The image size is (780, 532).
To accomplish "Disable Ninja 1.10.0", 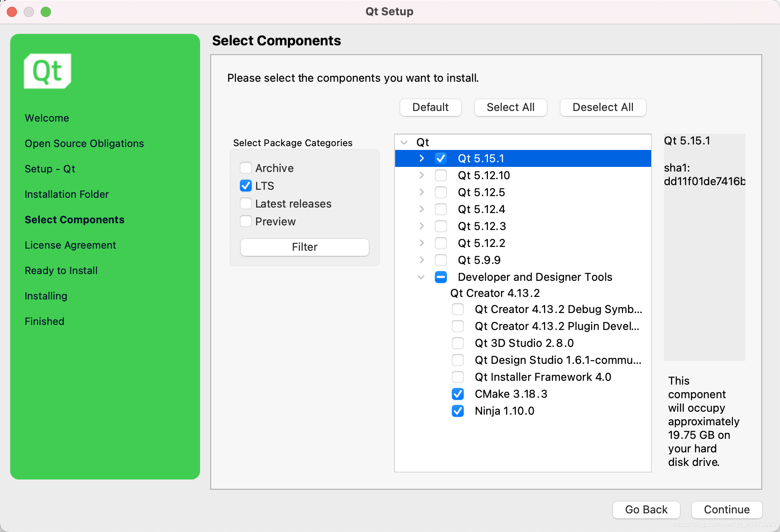I will point(457,411).
